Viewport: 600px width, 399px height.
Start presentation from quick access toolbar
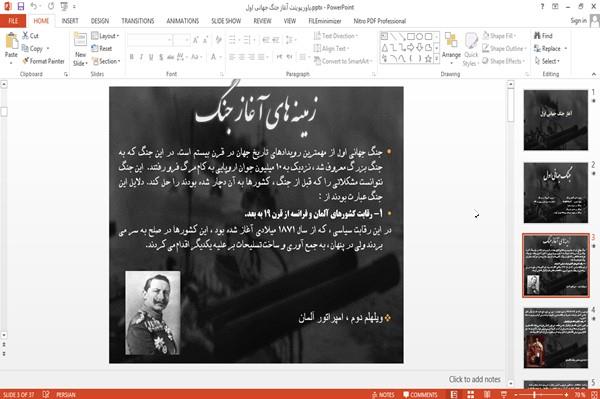click(64, 7)
